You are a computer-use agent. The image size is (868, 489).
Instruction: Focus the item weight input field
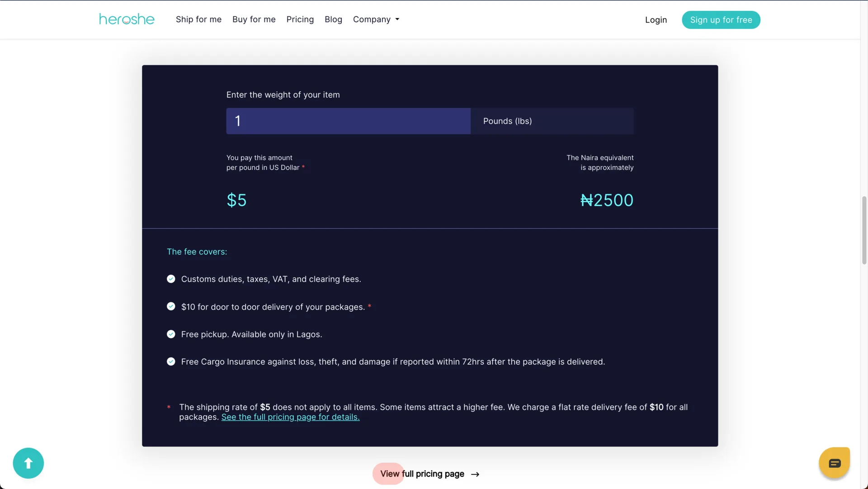click(x=349, y=121)
